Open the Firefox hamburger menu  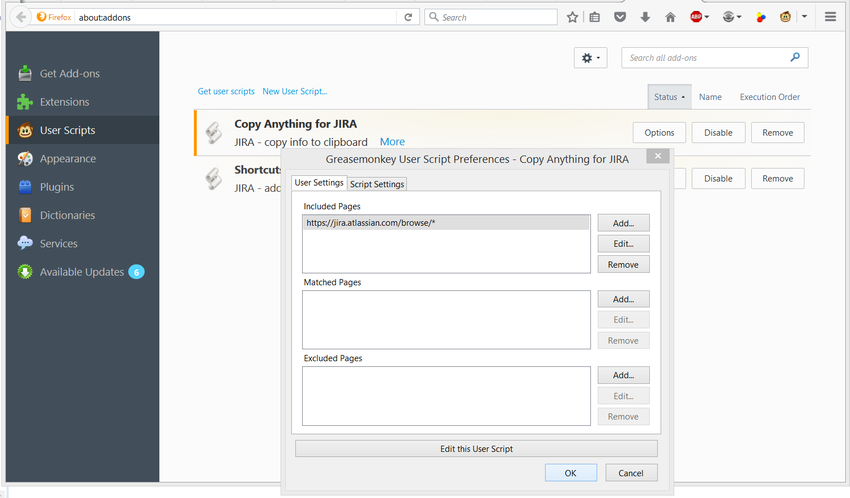tap(830, 17)
